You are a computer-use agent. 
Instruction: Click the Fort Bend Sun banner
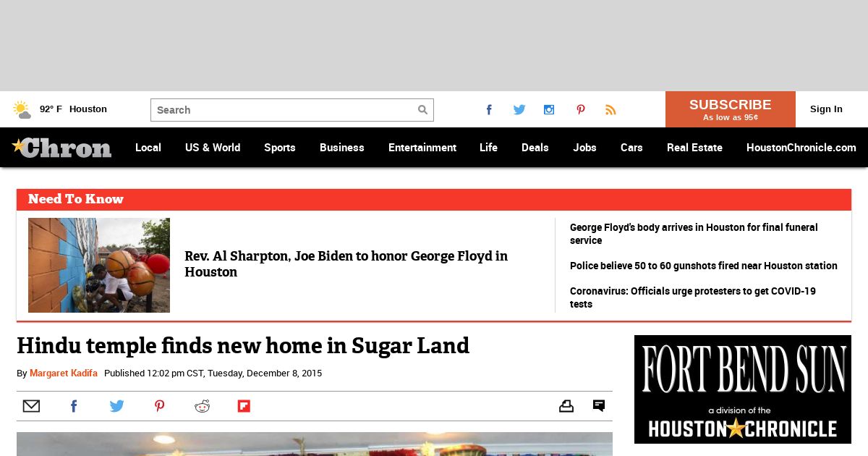point(743,389)
